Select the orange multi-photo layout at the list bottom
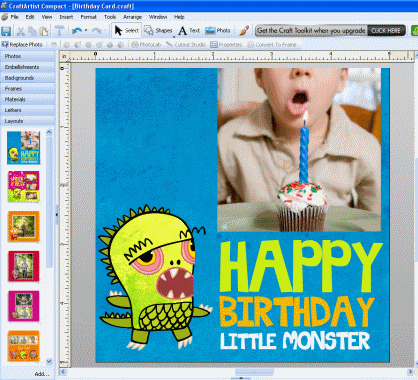418x380 pixels. pyautogui.click(x=24, y=346)
